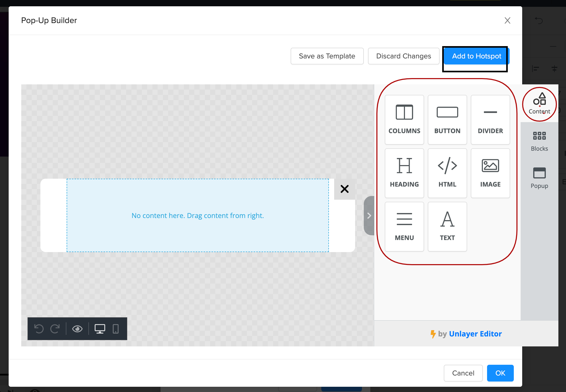Screen dimensions: 566x392
Task: Switch to desktop preview mode
Action: point(100,329)
